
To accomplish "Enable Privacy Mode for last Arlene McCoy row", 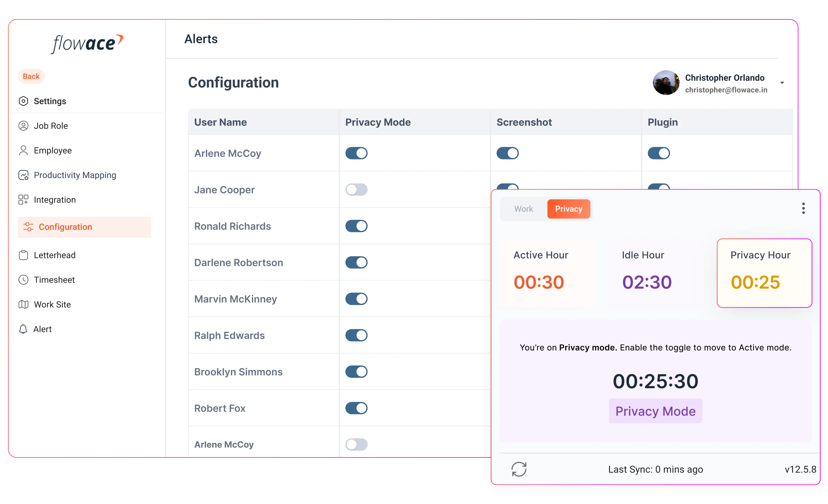I will (356, 445).
